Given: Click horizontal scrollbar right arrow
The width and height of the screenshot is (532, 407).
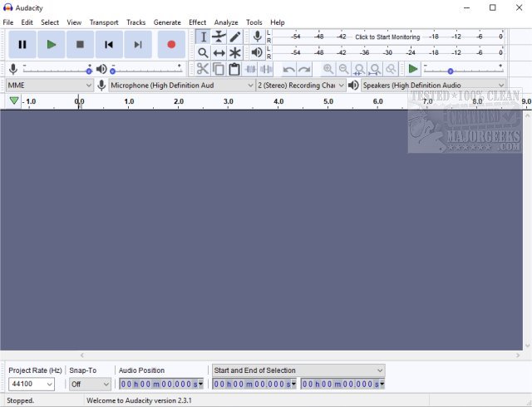Looking at the screenshot, I should [x=518, y=356].
